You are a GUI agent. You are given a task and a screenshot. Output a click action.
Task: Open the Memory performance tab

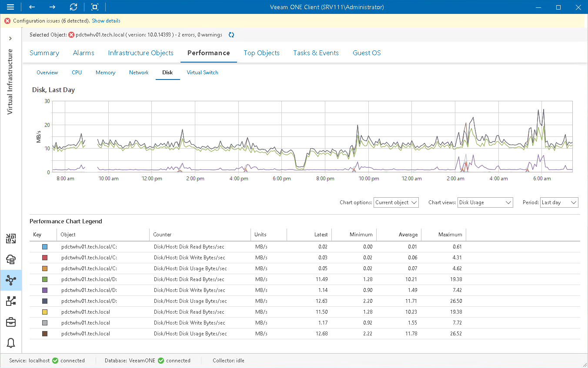point(105,73)
